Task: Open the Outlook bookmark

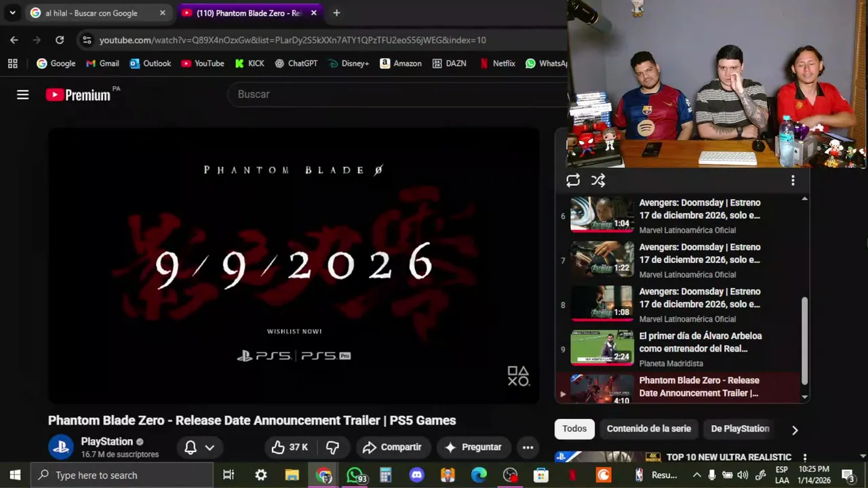Action: click(x=150, y=64)
